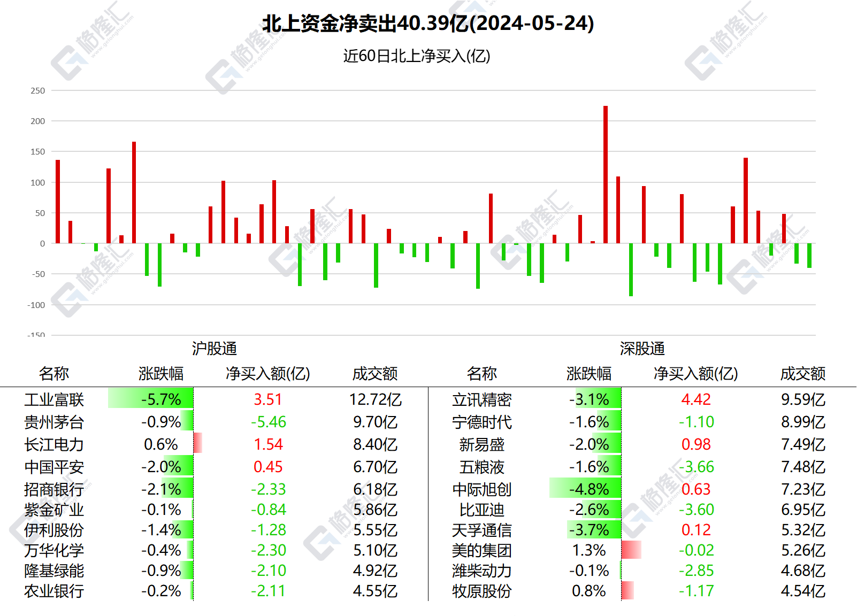Image resolution: width=857 pixels, height=616 pixels.
Task: Click net buy value -2.85
Action: click(x=696, y=571)
